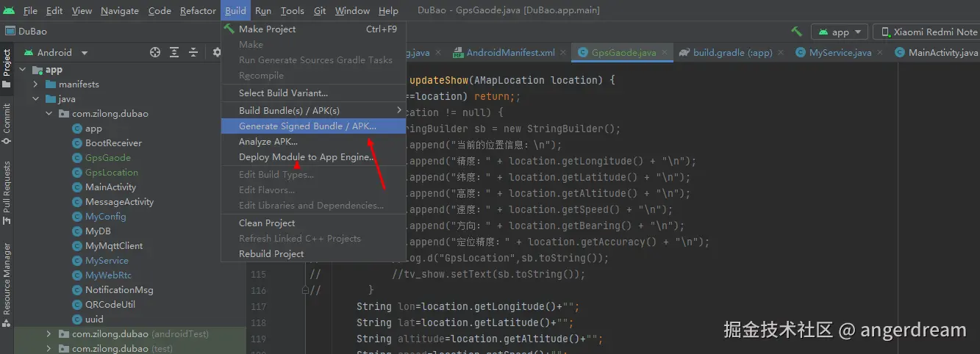Screen dimensions: 980x354
Task: Click the Android Studio logo icon
Action: click(x=10, y=10)
